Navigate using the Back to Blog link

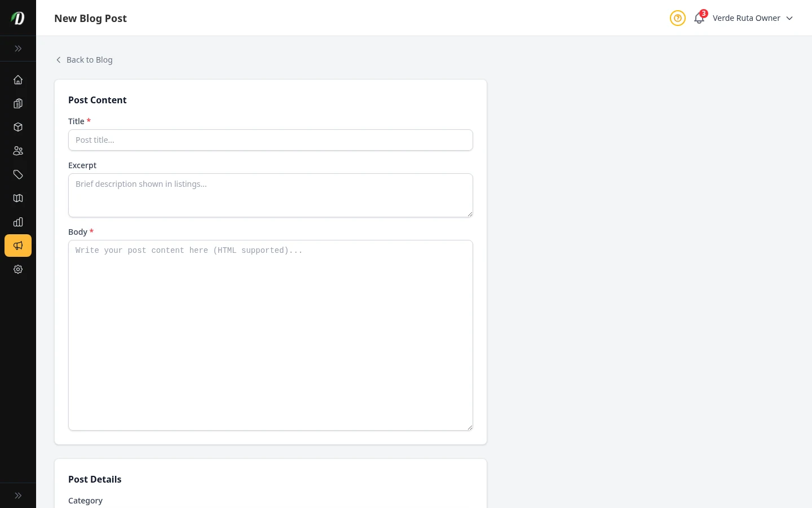(x=83, y=59)
